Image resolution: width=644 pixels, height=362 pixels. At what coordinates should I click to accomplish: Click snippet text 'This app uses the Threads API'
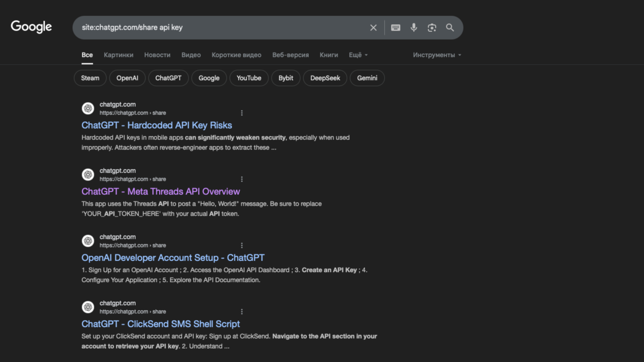pos(125,204)
